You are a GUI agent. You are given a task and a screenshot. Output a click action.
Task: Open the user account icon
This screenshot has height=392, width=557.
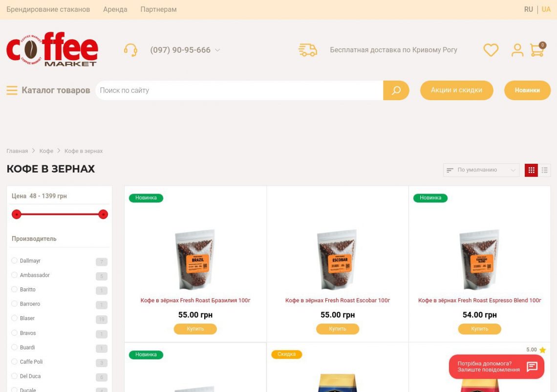[517, 50]
